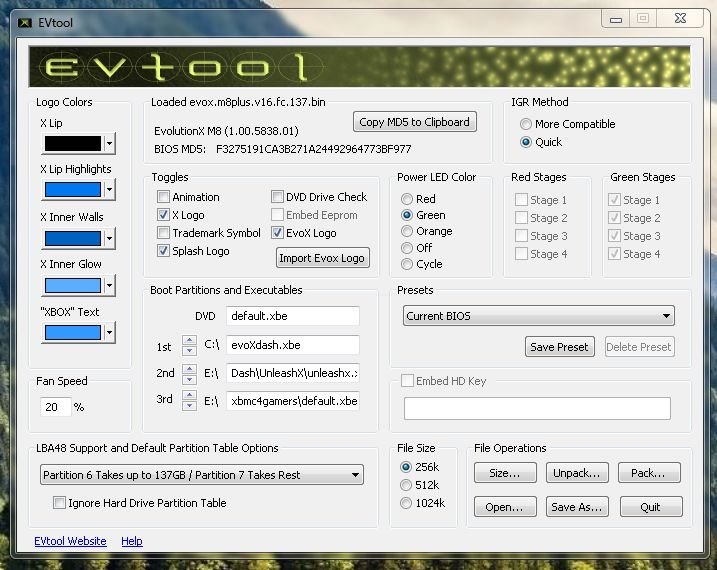717x570 pixels.
Task: Click the 3rd boot xbmc4gamers path field
Action: coord(293,401)
